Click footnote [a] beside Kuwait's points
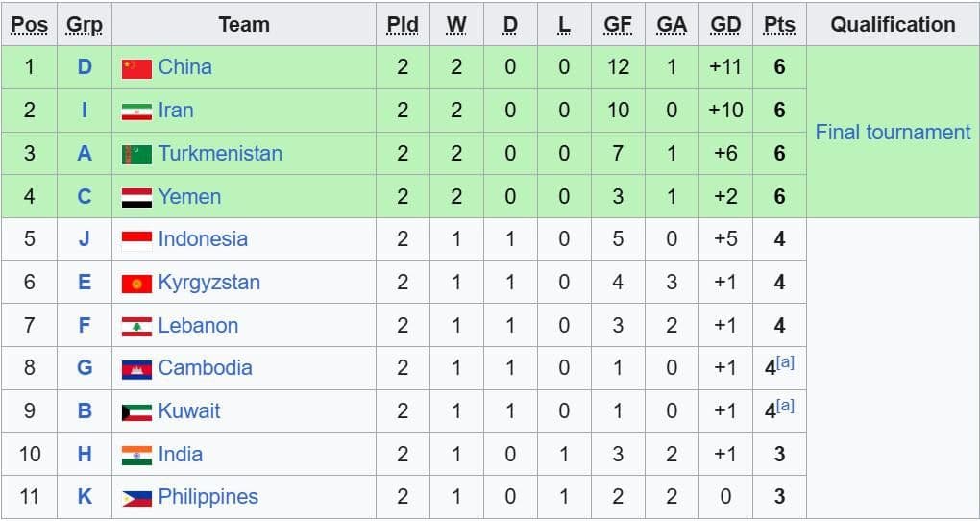Screen dimensions: 980x521 tap(786, 406)
